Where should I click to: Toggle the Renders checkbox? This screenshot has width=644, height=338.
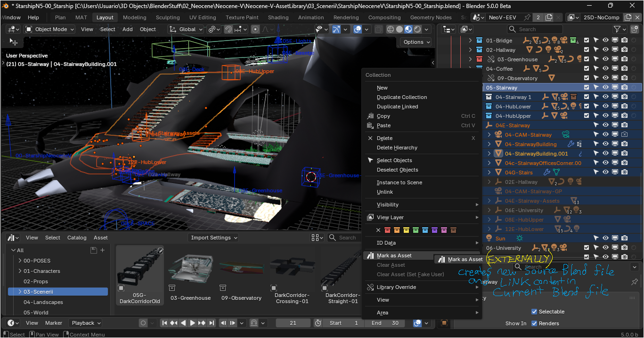click(534, 323)
